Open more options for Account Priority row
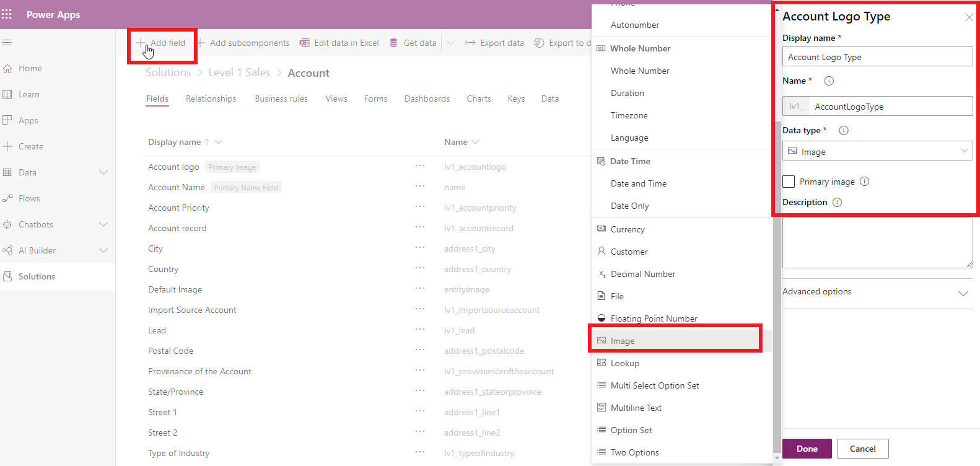Screen dimensions: 980x466 click(x=420, y=207)
